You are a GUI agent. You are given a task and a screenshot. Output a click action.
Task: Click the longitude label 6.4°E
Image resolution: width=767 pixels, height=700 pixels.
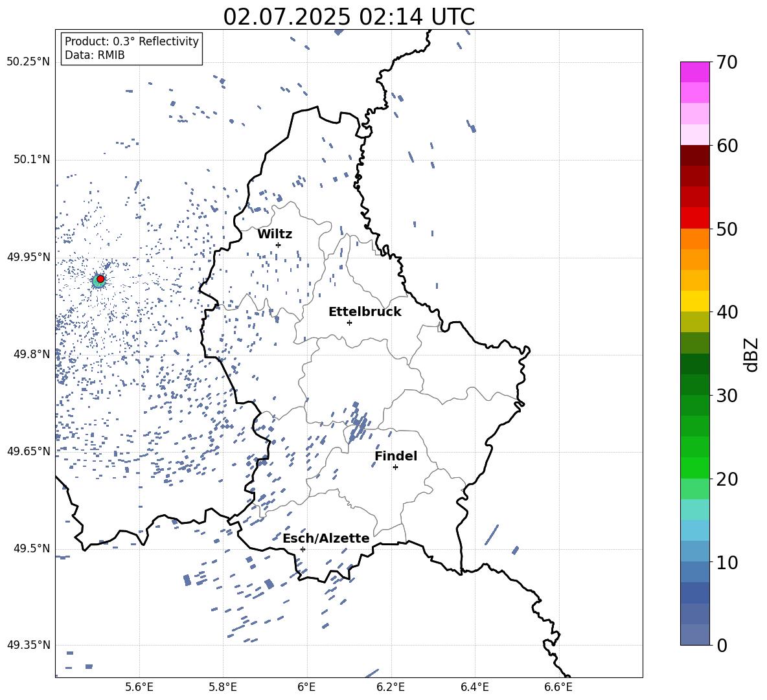pyautogui.click(x=474, y=687)
